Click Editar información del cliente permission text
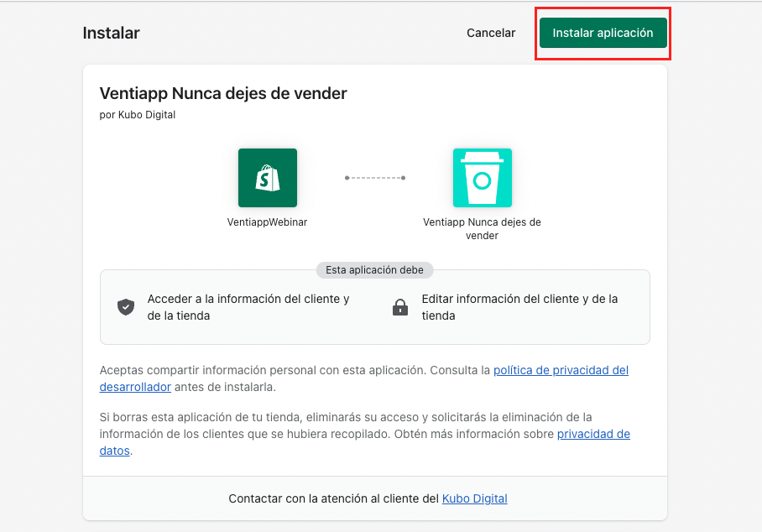Screen dimensions: 762x532 (x=519, y=307)
